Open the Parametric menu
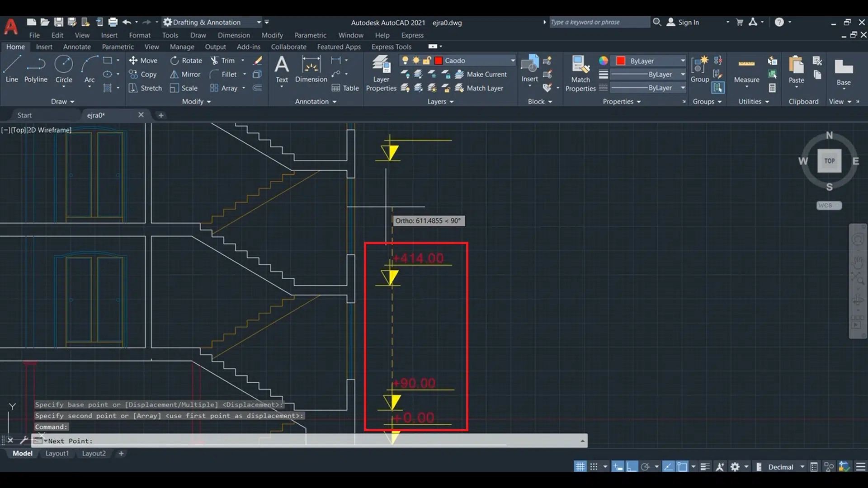This screenshot has width=868, height=488. pos(310,35)
